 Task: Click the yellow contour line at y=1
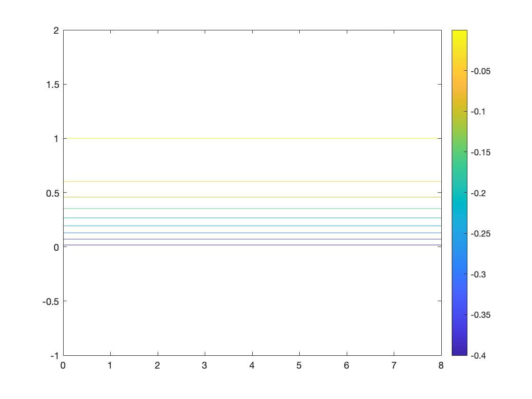tap(252, 139)
